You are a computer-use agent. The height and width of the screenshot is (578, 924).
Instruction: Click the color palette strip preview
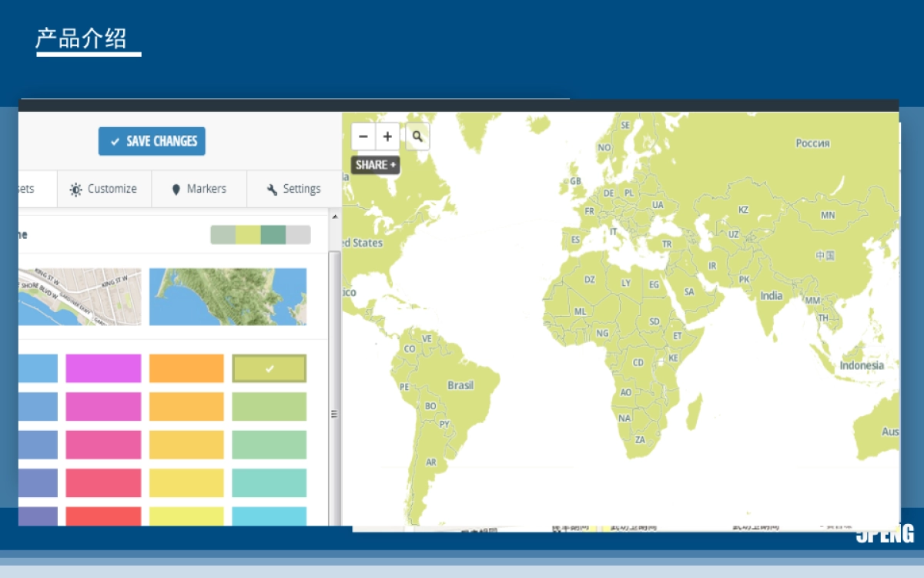[260, 235]
